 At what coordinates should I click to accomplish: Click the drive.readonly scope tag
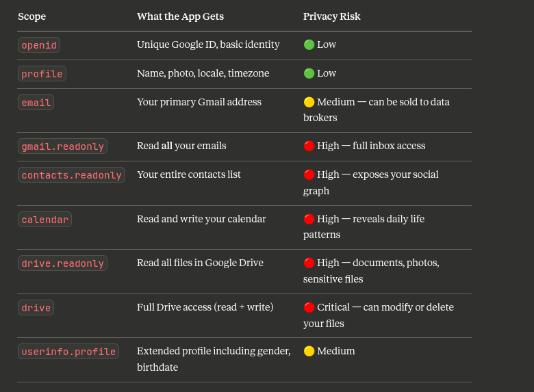[x=63, y=263]
